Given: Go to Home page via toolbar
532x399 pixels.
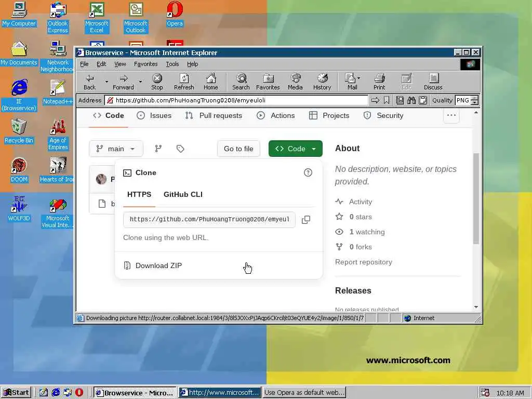Looking at the screenshot, I should tap(211, 82).
